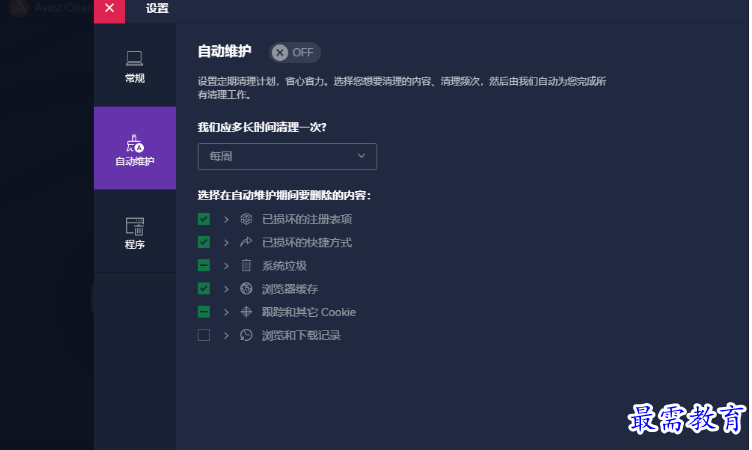Screen dimensions: 752x450
Task: Expand the 浏览器缓存 chevron
Action: pos(226,289)
